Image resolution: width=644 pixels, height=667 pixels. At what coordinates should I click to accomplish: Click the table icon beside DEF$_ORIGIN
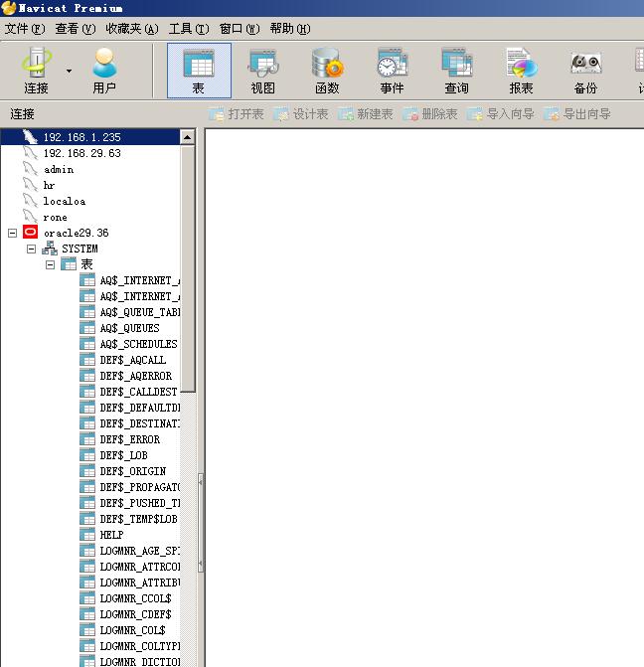coord(87,471)
